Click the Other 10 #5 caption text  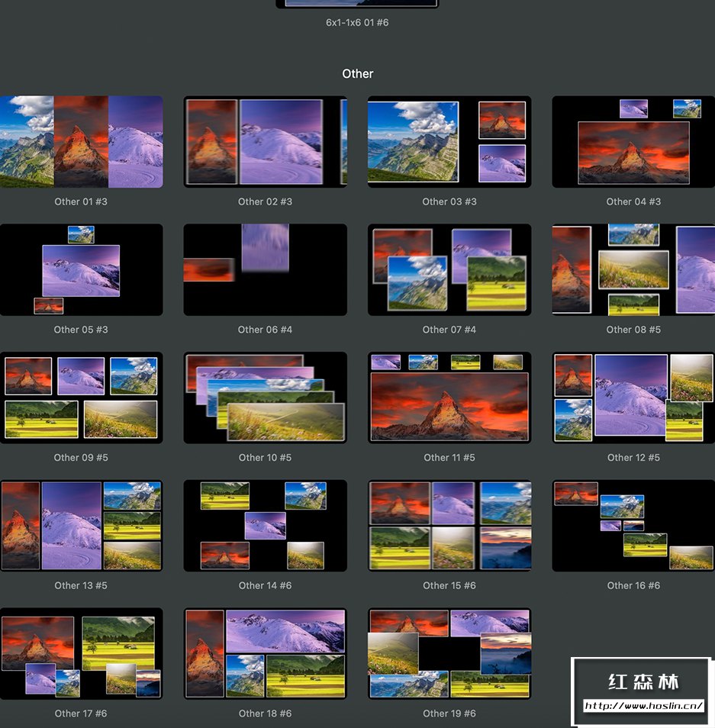coord(265,457)
